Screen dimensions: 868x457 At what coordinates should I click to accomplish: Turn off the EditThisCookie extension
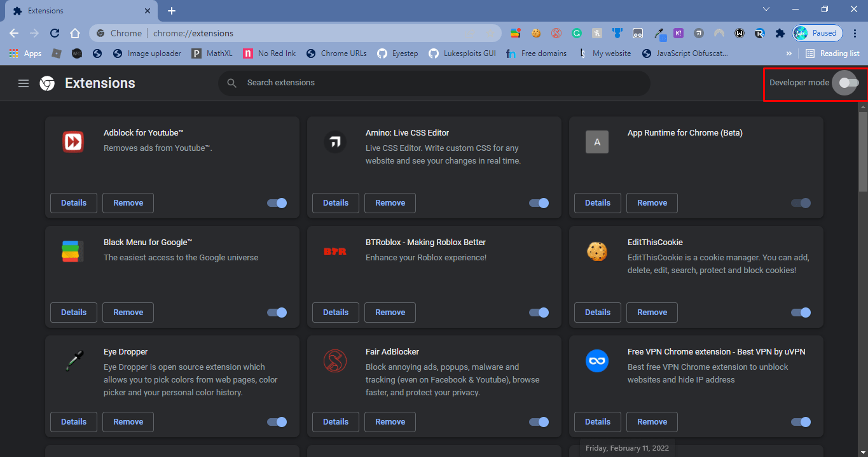pos(801,312)
